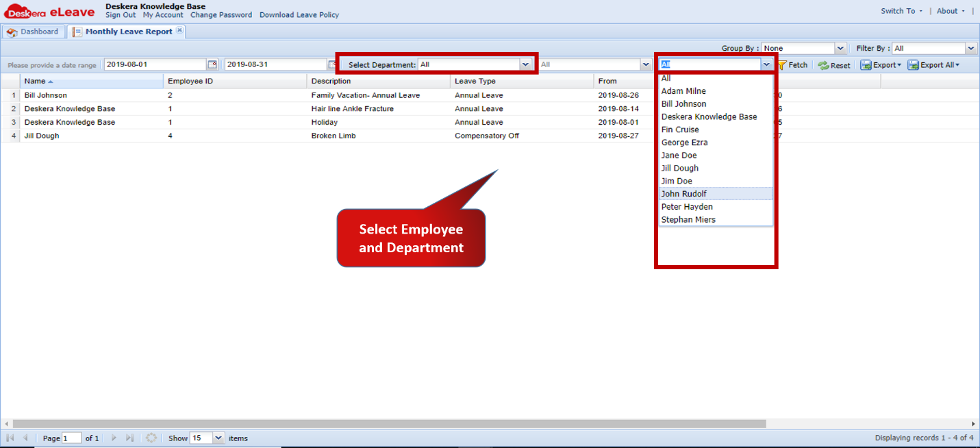This screenshot has width=980, height=448.
Task: Open the Export All dropdown menu
Action: tap(933, 65)
